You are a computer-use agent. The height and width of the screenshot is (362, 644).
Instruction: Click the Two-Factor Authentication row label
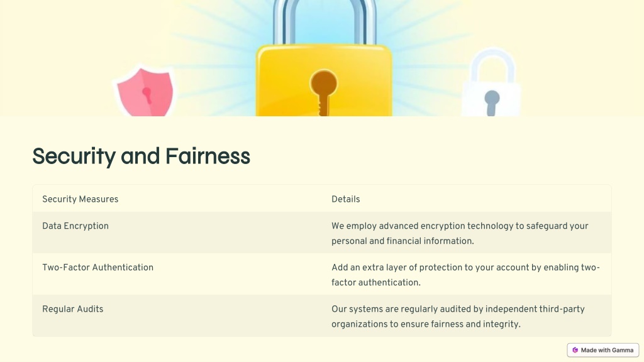pos(97,268)
